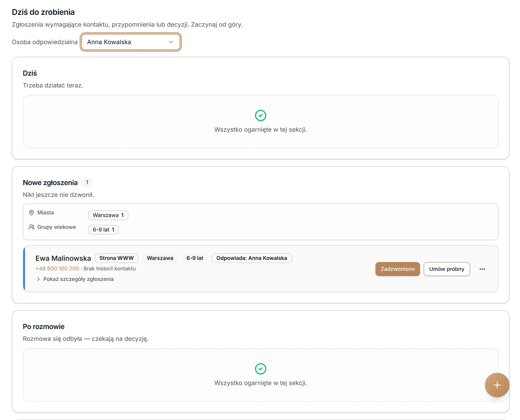The image size is (520, 420).
Task: Select the Warszawa 1 city filter chip
Action: coord(108,215)
